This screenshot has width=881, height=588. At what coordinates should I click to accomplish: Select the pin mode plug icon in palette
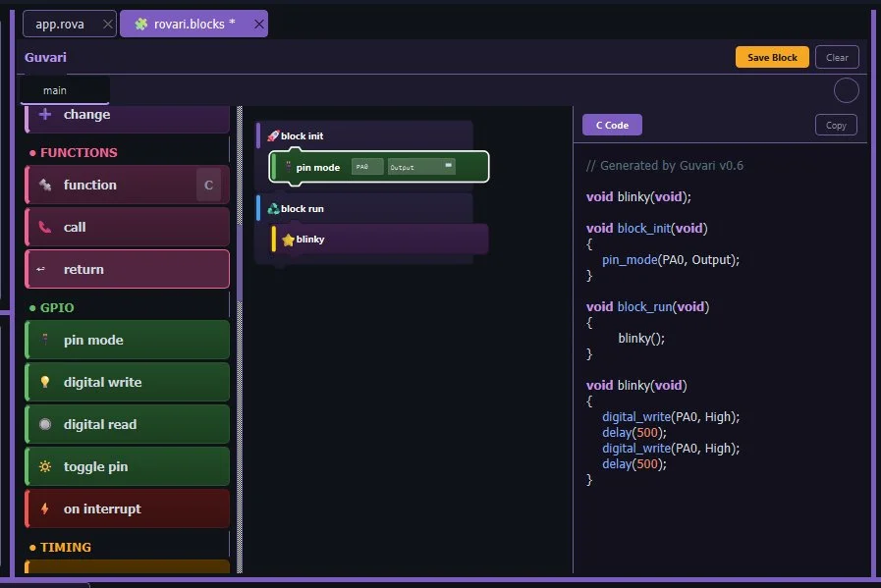click(x=45, y=340)
